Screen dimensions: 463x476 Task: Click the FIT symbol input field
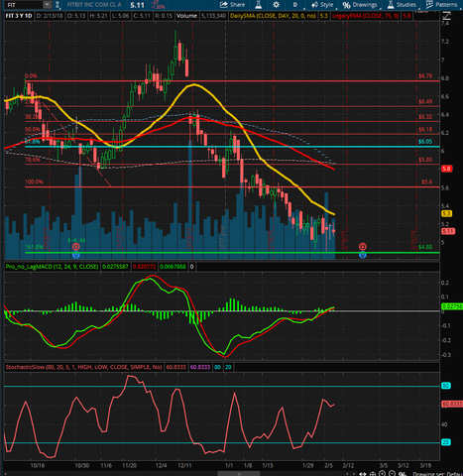tap(25, 5)
